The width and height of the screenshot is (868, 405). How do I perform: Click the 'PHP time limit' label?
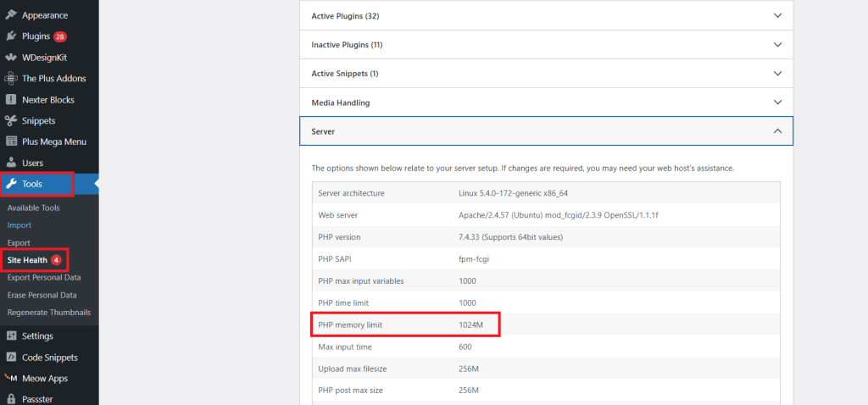pyautogui.click(x=343, y=303)
